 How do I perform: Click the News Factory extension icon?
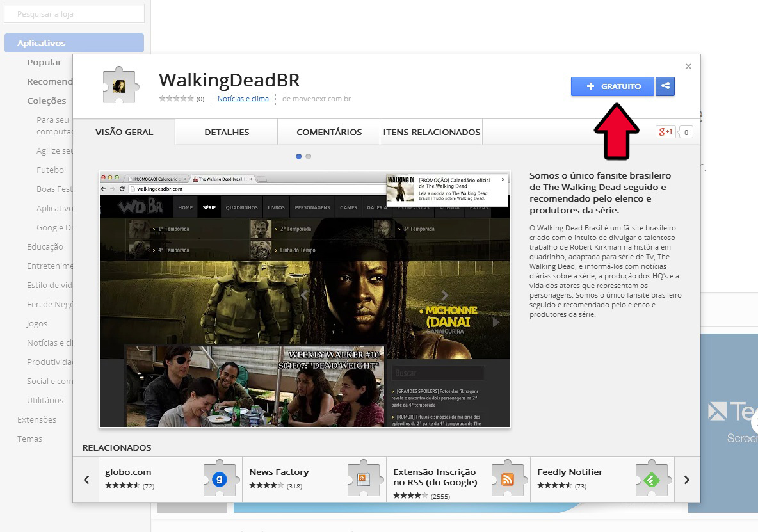[x=364, y=479]
